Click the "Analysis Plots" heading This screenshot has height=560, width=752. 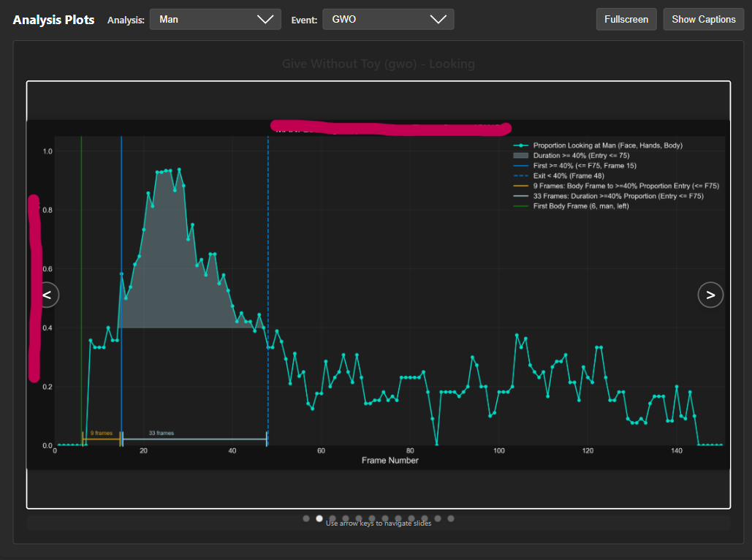pos(54,20)
